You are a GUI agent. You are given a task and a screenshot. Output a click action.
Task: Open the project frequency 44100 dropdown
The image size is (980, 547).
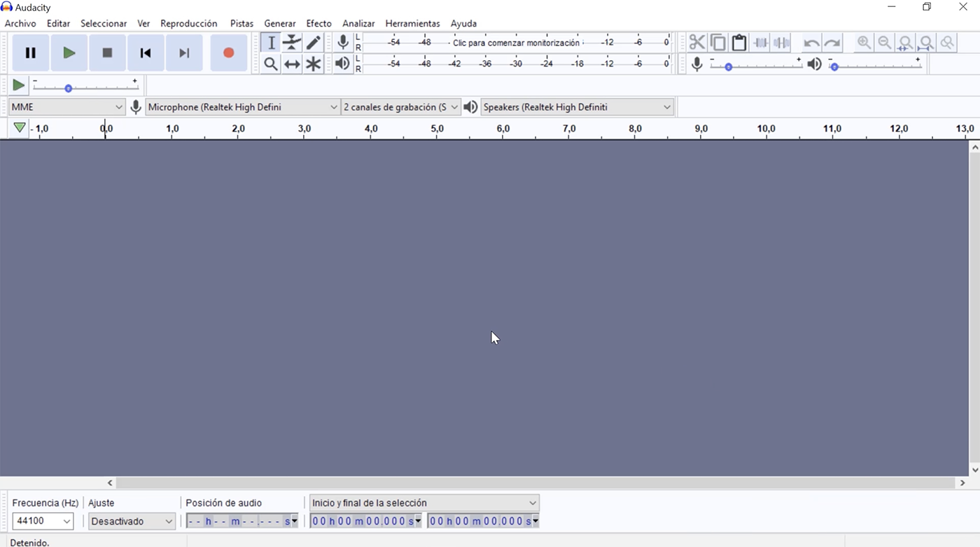click(43, 521)
